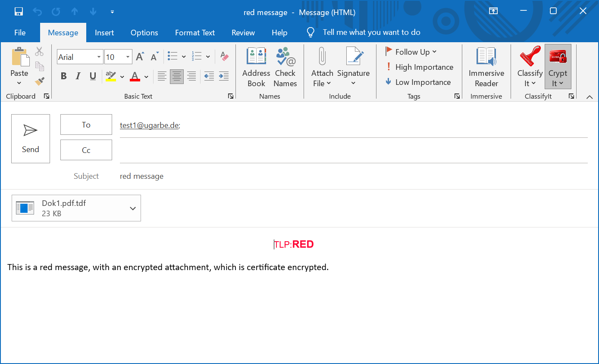Toggle center alignment
Viewport: 599px width, 364px height.
(177, 76)
